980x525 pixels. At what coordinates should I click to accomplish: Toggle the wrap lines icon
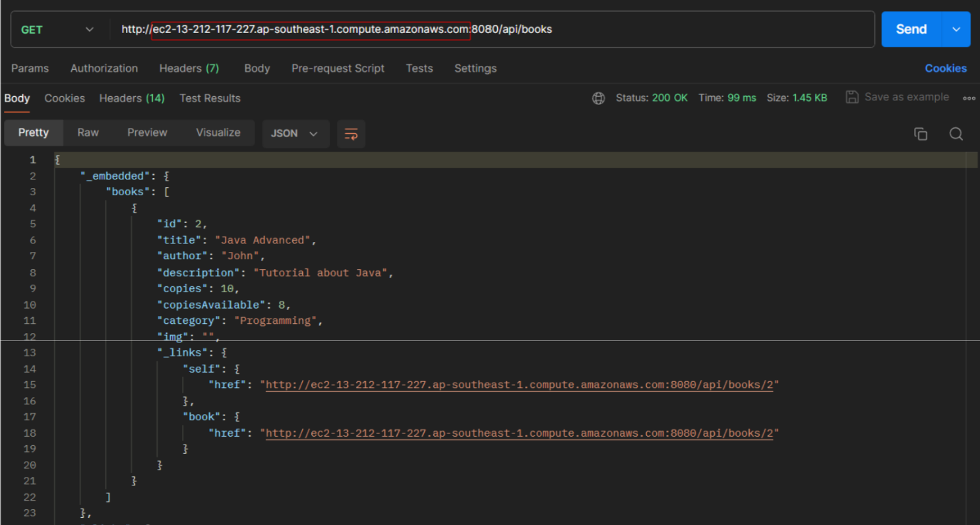(x=351, y=134)
